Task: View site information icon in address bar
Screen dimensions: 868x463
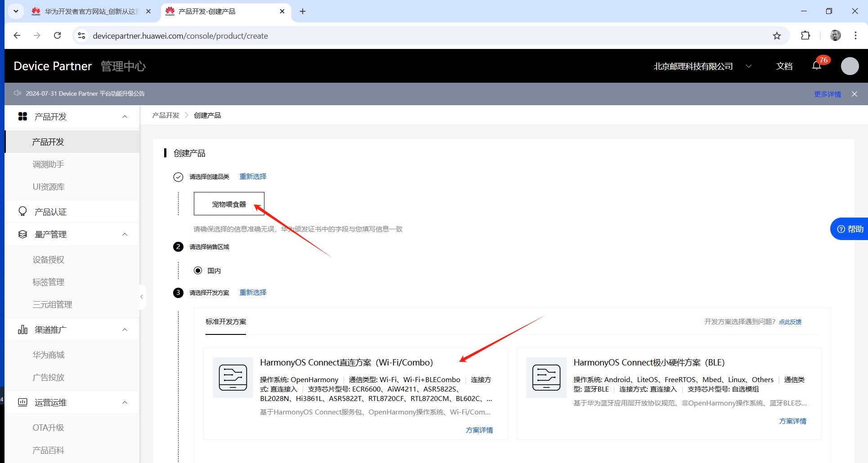Action: [81, 36]
